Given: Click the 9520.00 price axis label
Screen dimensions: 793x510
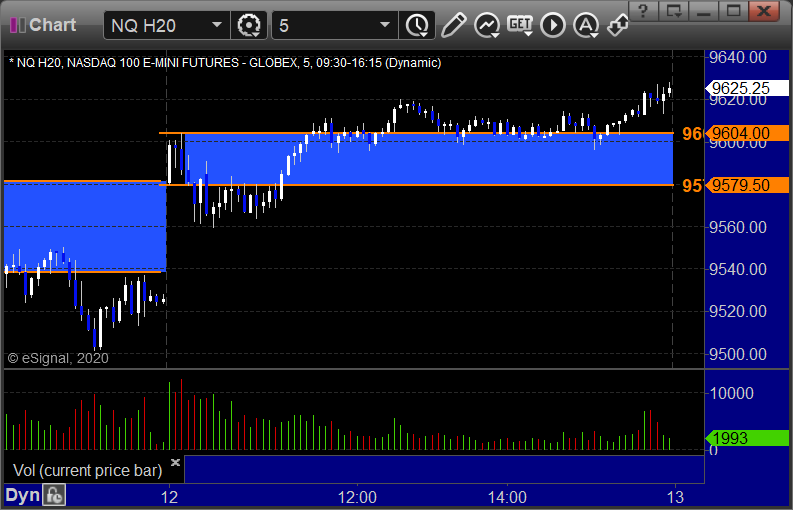Looking at the screenshot, I should (738, 311).
